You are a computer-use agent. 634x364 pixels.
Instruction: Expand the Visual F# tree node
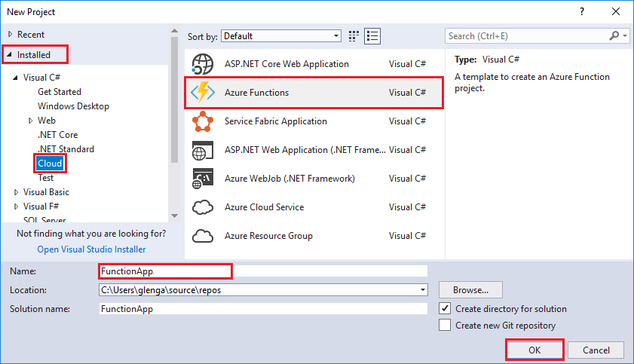click(x=16, y=206)
